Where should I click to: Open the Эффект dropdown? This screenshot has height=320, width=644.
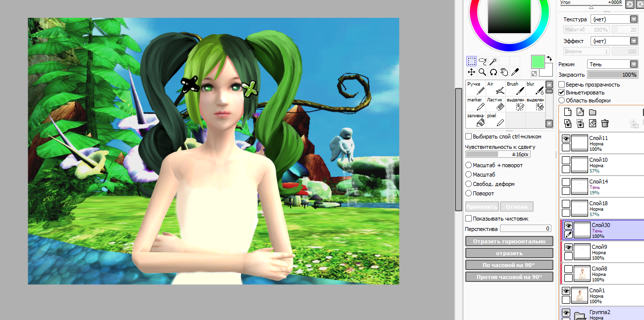[x=614, y=41]
